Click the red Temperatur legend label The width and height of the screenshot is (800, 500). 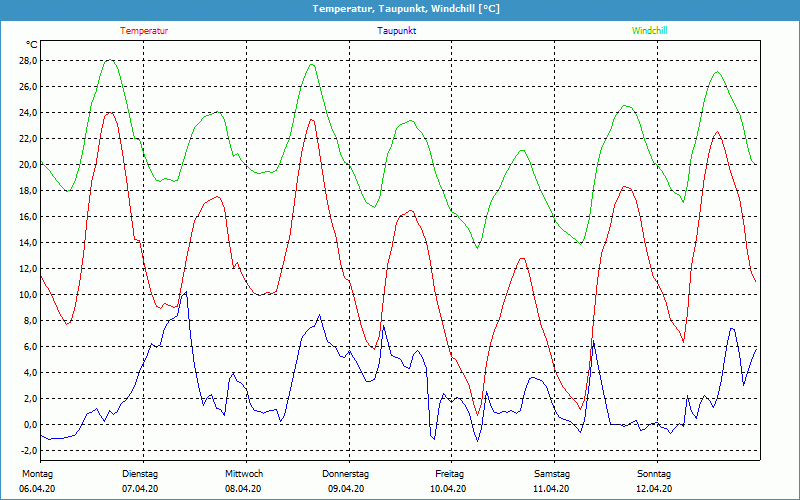pos(144,31)
